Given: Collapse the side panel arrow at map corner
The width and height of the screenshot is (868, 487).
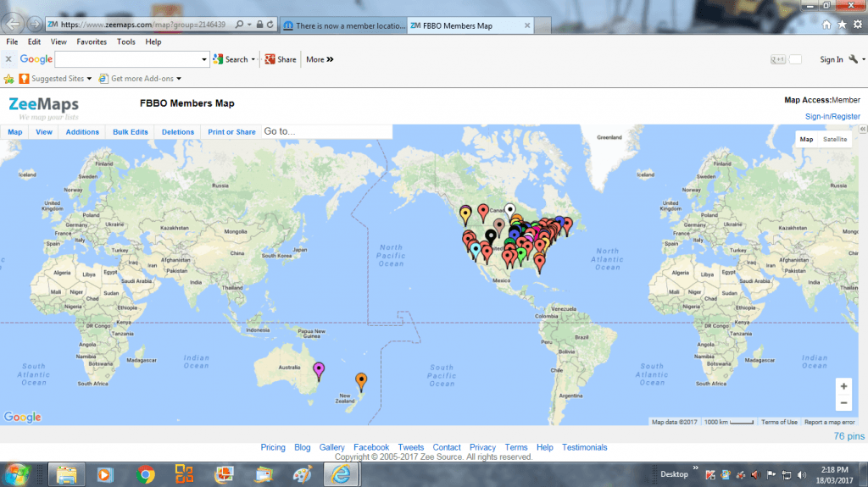Looking at the screenshot, I should 863,129.
